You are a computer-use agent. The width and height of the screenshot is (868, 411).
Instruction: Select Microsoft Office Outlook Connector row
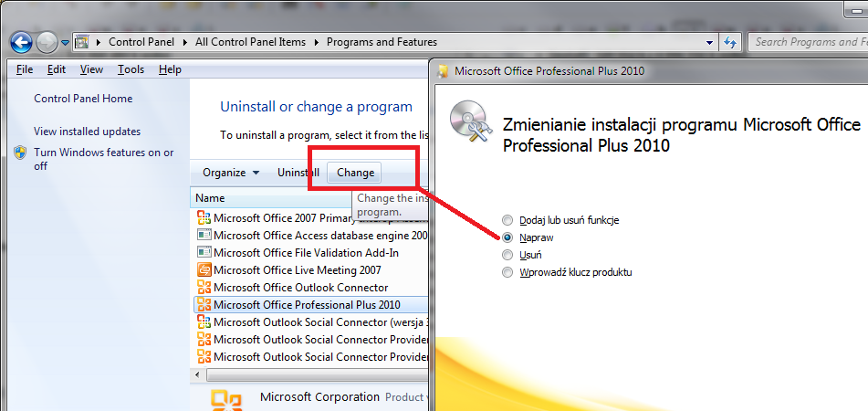pyautogui.click(x=311, y=288)
